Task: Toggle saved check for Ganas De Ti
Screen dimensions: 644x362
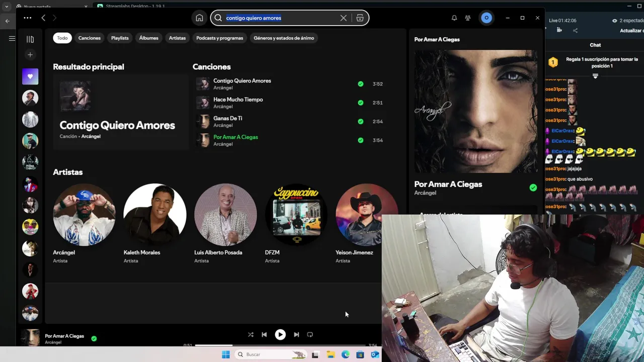Action: click(x=360, y=121)
